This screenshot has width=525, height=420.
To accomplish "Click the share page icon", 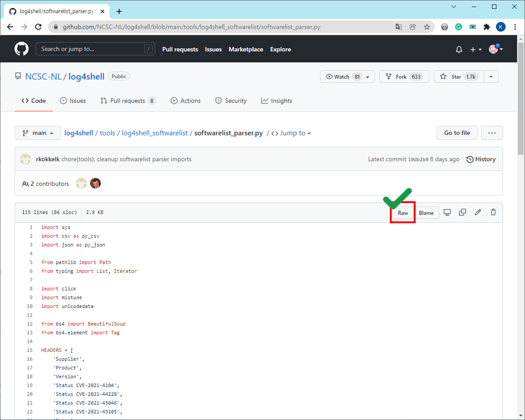I will click(x=413, y=27).
